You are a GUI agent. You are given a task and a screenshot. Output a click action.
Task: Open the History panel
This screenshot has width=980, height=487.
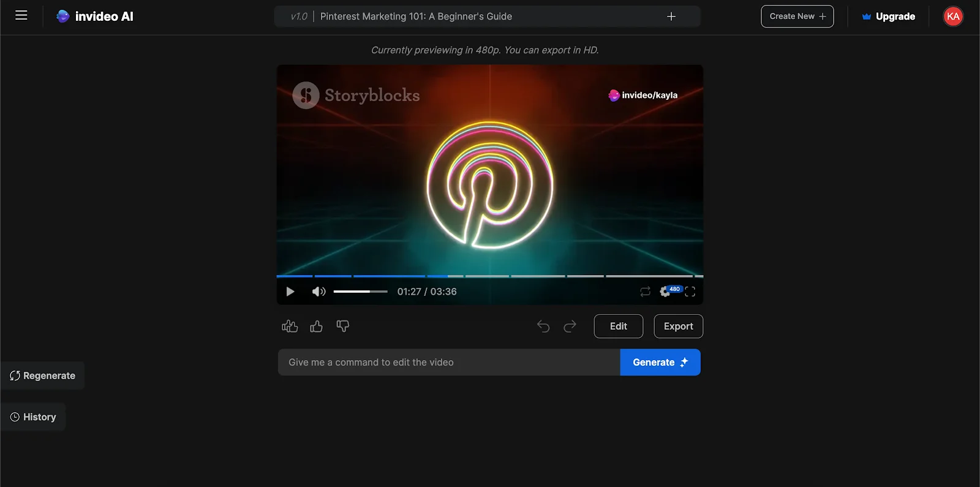click(x=33, y=417)
